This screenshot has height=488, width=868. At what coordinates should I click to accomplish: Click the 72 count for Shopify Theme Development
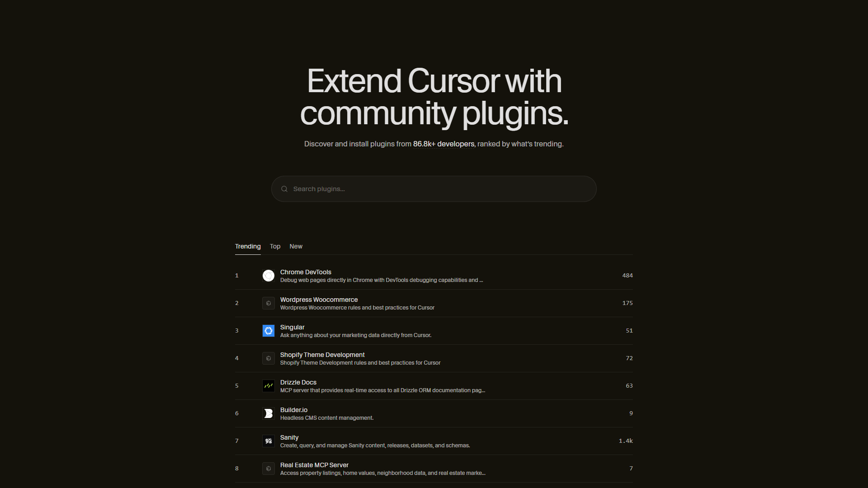629,358
